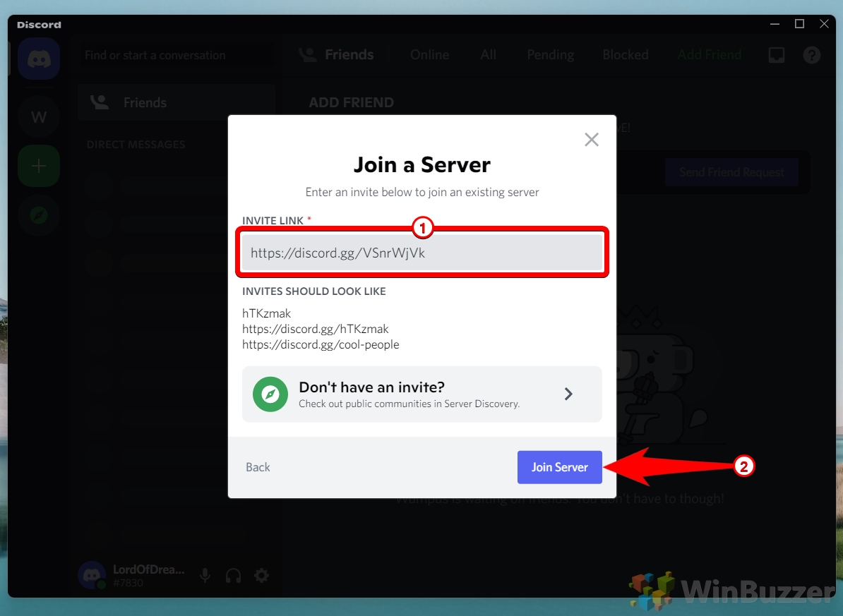Expand the Don't have an invite chevron
The height and width of the screenshot is (616, 843).
[568, 394]
